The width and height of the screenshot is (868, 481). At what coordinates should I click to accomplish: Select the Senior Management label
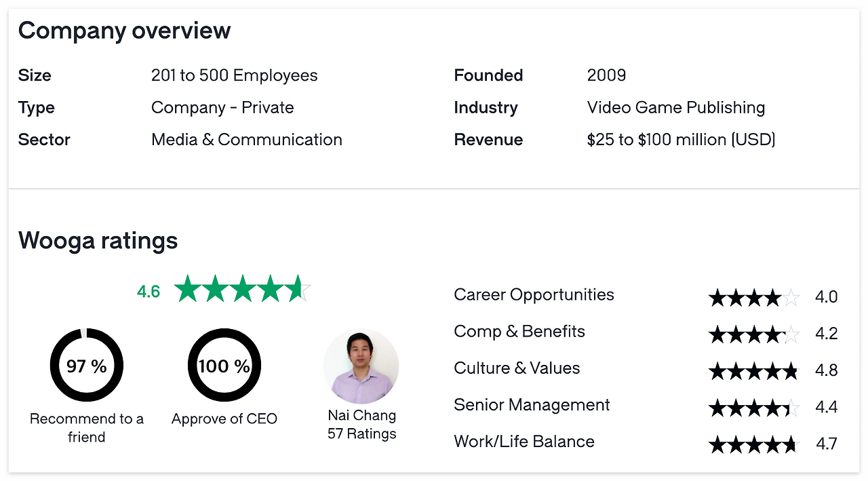pyautogui.click(x=532, y=405)
